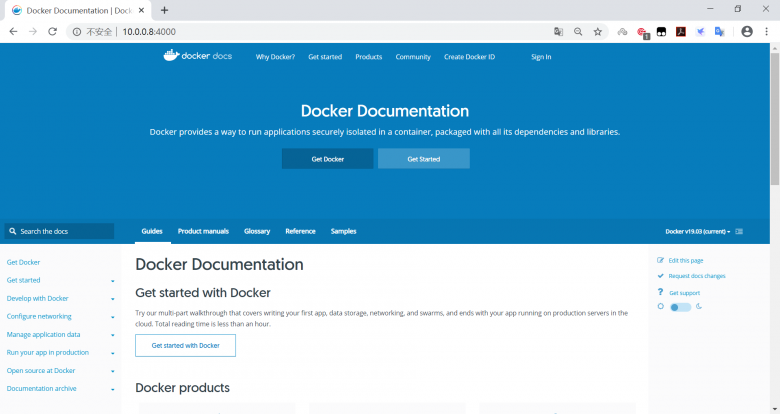Click Request docs changes link
This screenshot has width=780, height=414.
click(697, 276)
